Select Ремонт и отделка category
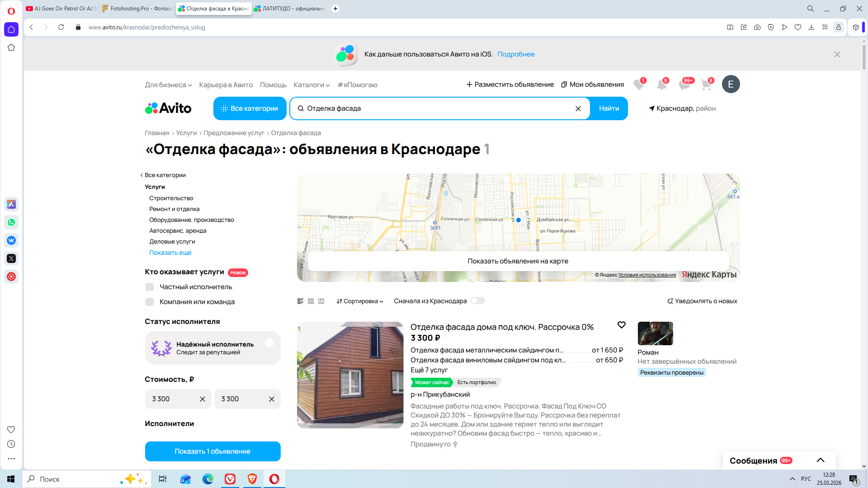This screenshot has height=488, width=868. point(174,209)
